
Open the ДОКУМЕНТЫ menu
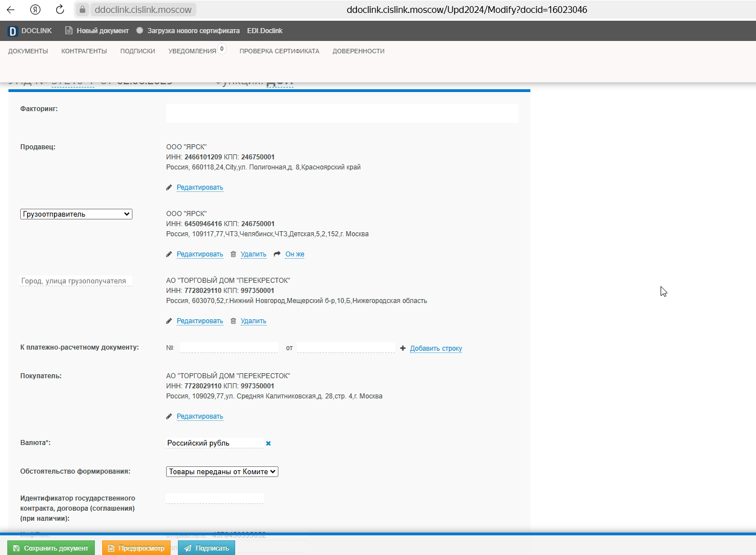tap(28, 51)
